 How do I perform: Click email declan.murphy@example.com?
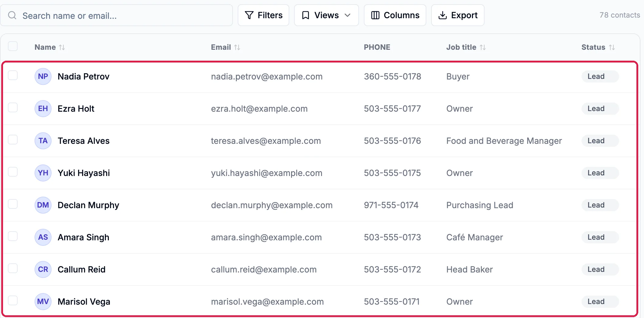272,205
